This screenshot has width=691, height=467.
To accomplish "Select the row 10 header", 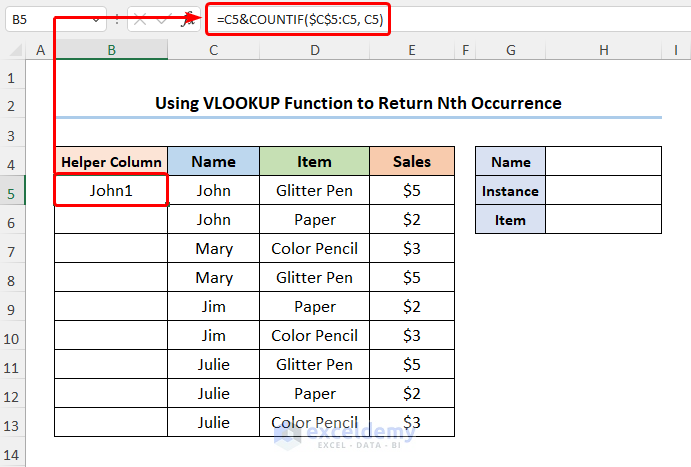I will click(13, 336).
